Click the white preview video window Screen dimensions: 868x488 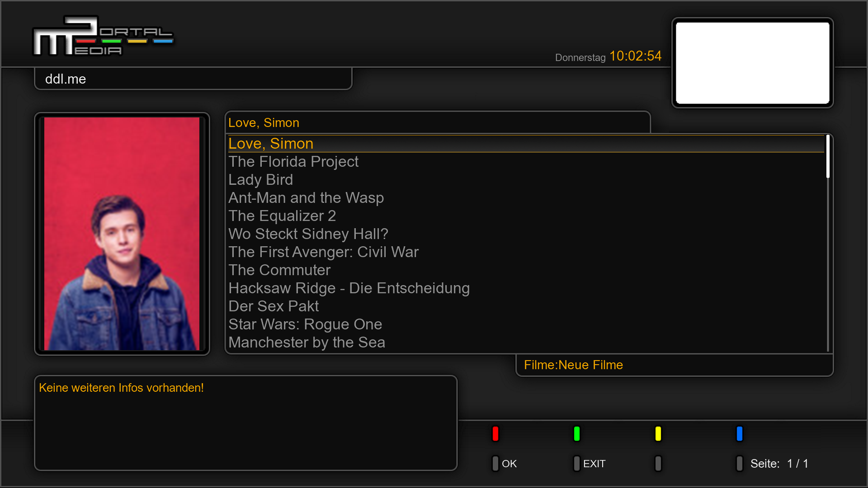click(x=753, y=63)
